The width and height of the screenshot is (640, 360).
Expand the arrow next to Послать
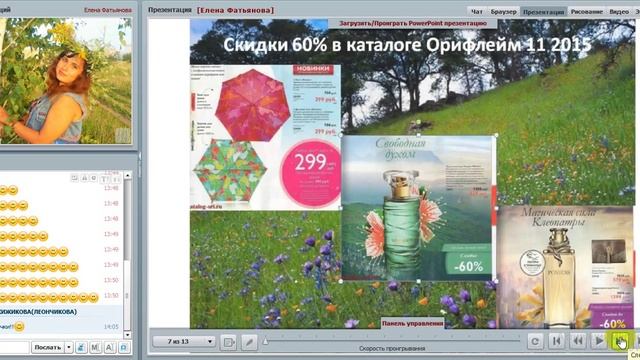(69, 347)
